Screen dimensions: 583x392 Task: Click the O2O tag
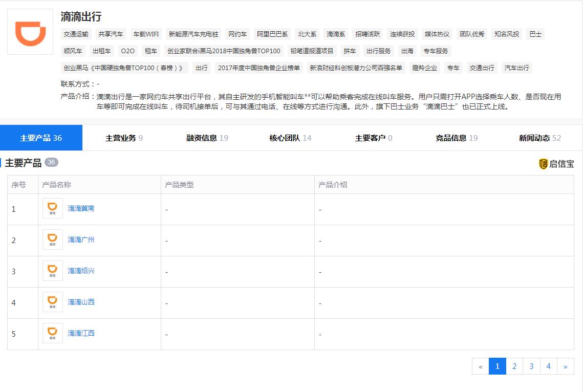pyautogui.click(x=128, y=51)
